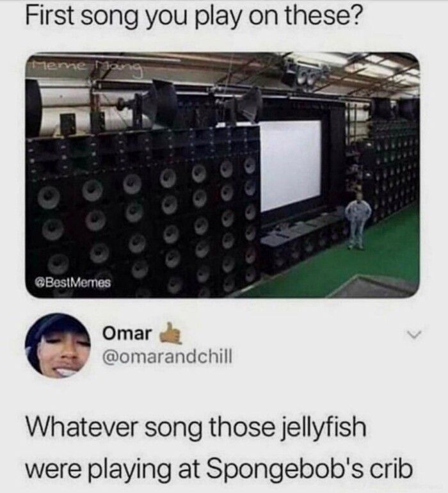Expand the tweet options chevron
This screenshot has height=493, width=448.
[x=415, y=335]
